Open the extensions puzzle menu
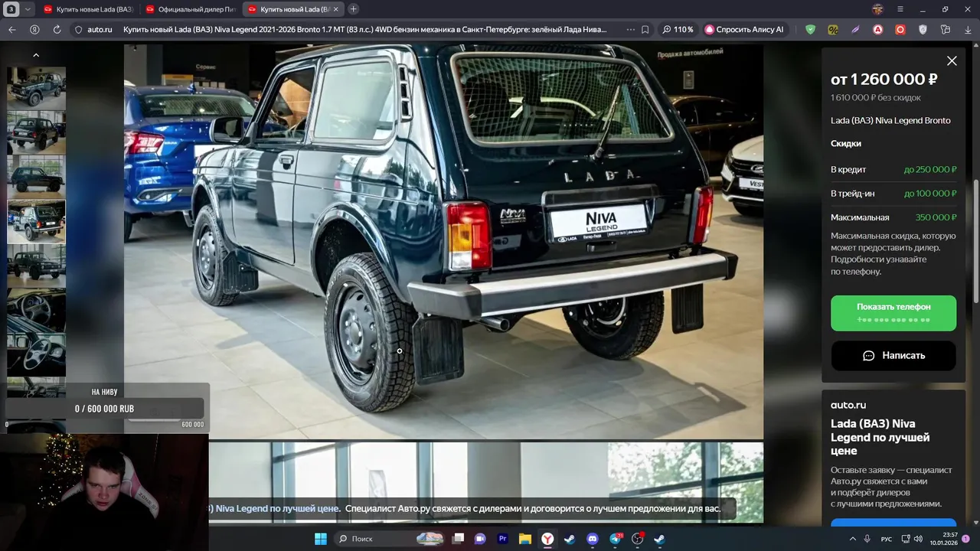The image size is (980, 551). [946, 30]
